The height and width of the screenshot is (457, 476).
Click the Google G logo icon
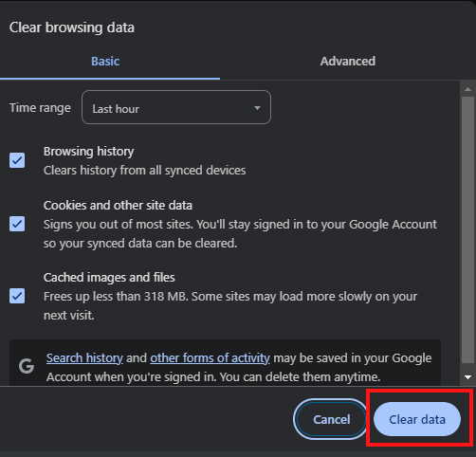tap(27, 366)
